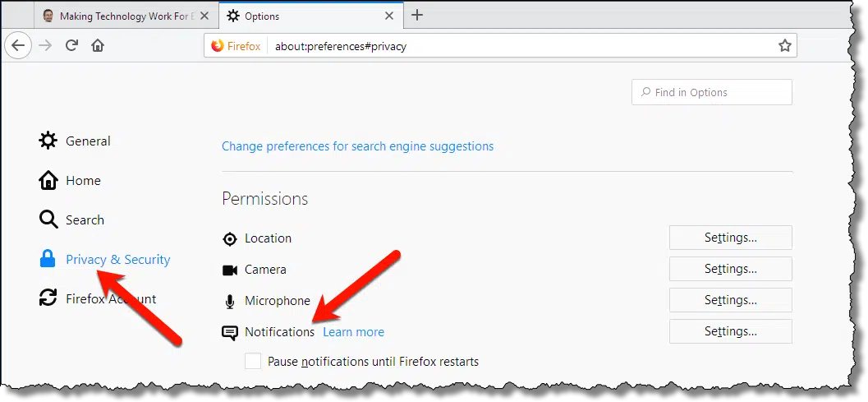868x402 pixels.
Task: Click the Location label text
Action: click(x=268, y=238)
